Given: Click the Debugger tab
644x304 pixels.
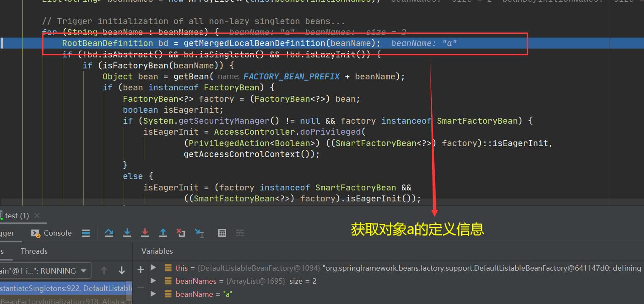Looking at the screenshot, I should [x=7, y=233].
